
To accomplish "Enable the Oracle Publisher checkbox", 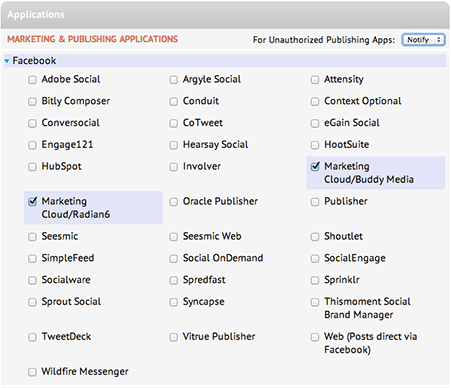I will point(174,202).
